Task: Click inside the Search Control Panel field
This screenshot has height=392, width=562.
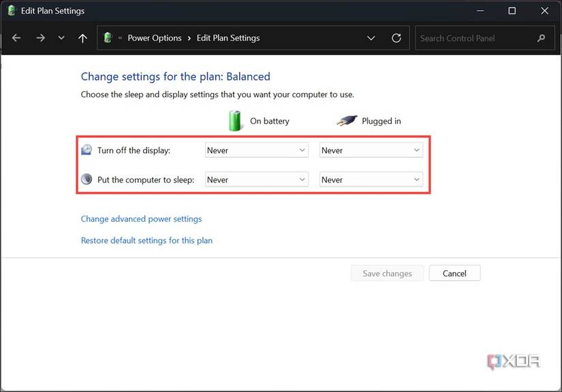Action: 470,38
